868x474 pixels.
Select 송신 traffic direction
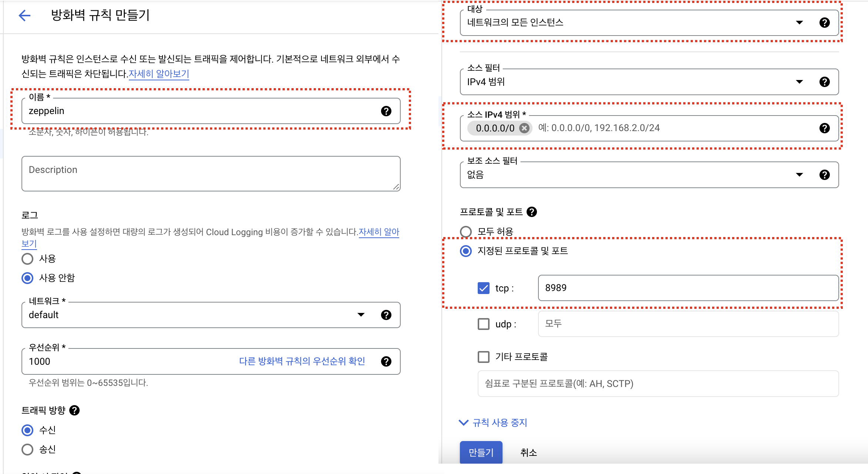27,450
